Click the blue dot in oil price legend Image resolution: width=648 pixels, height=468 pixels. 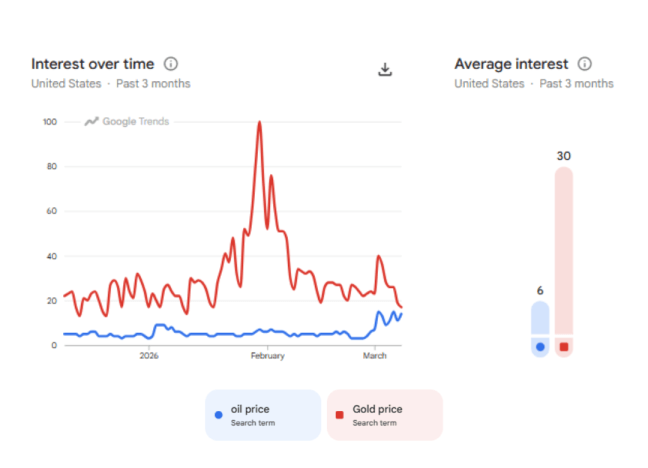(219, 415)
